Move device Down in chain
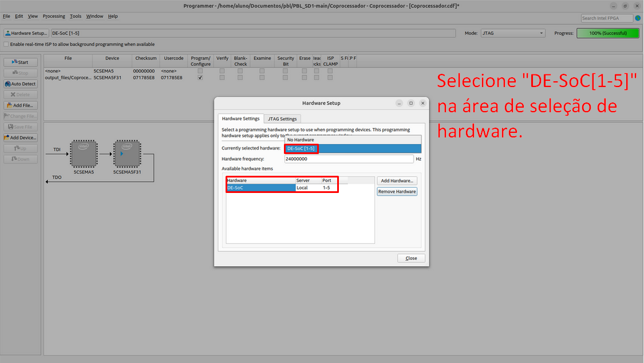The height and width of the screenshot is (363, 644). [21, 159]
